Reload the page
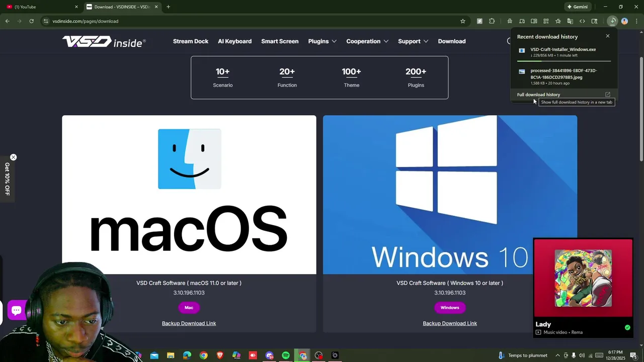644x362 pixels. coord(31,21)
